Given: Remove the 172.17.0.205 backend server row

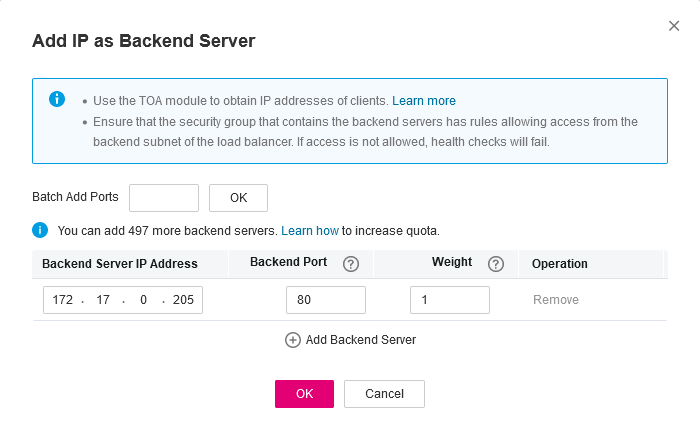Looking at the screenshot, I should [x=556, y=300].
